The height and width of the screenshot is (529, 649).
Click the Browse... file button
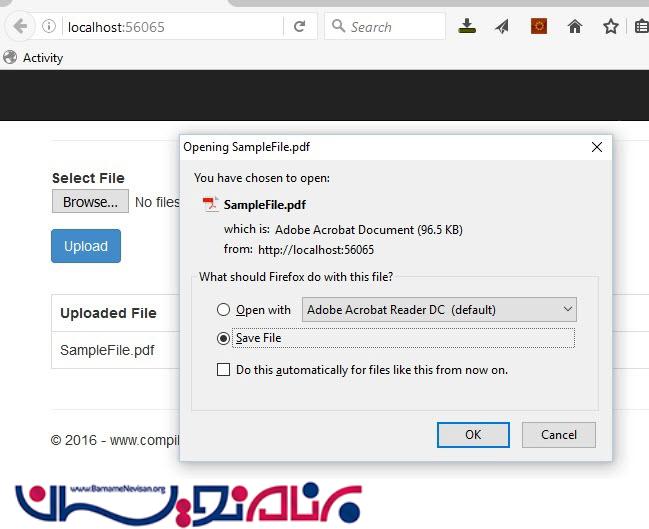[90, 202]
